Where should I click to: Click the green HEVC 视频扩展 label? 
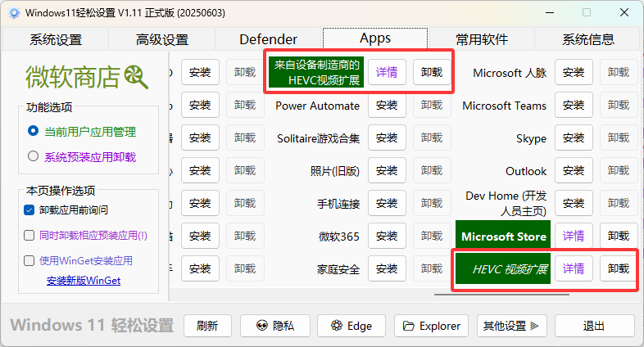point(503,268)
